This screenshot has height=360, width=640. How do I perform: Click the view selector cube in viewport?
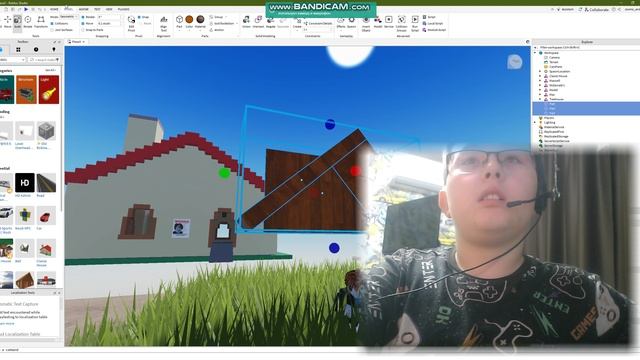coord(515,62)
